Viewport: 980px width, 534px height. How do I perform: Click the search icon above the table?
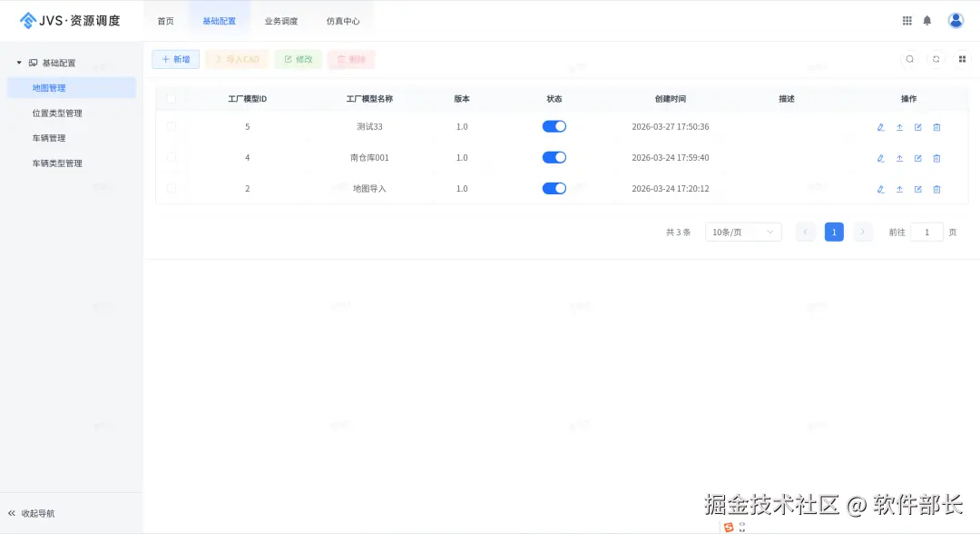910,58
